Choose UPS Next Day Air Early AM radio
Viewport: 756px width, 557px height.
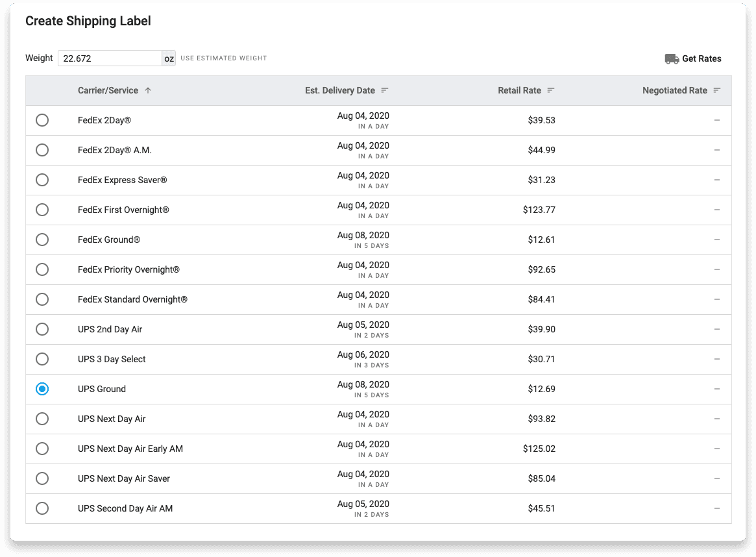42,449
